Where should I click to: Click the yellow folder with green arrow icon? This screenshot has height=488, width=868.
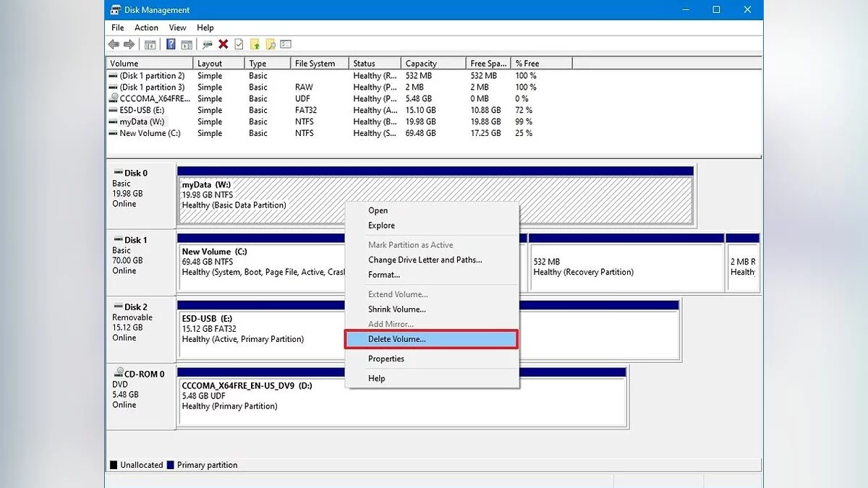click(255, 45)
